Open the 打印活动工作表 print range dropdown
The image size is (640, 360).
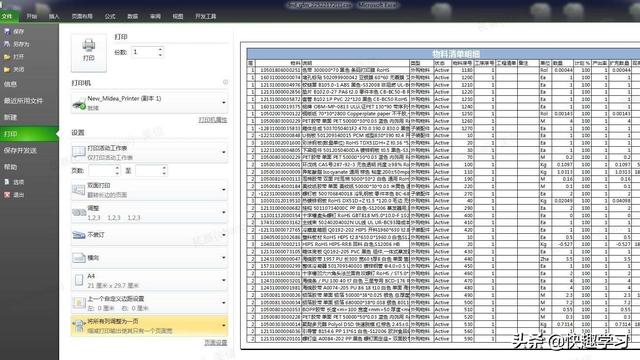tap(149, 152)
